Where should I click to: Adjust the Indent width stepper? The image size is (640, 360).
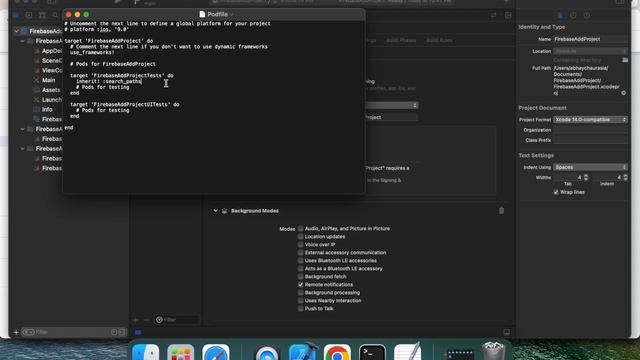pos(625,178)
